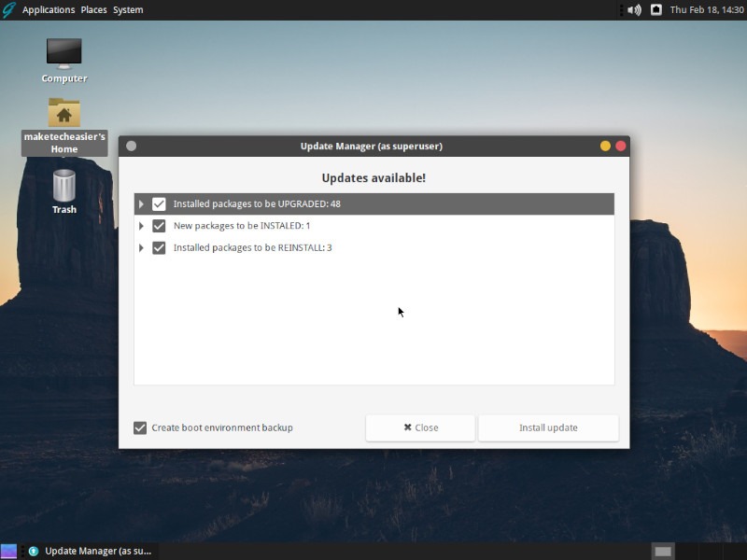This screenshot has width=747, height=560.
Task: Click the clock showing Thu Feb 18
Action: click(705, 9)
